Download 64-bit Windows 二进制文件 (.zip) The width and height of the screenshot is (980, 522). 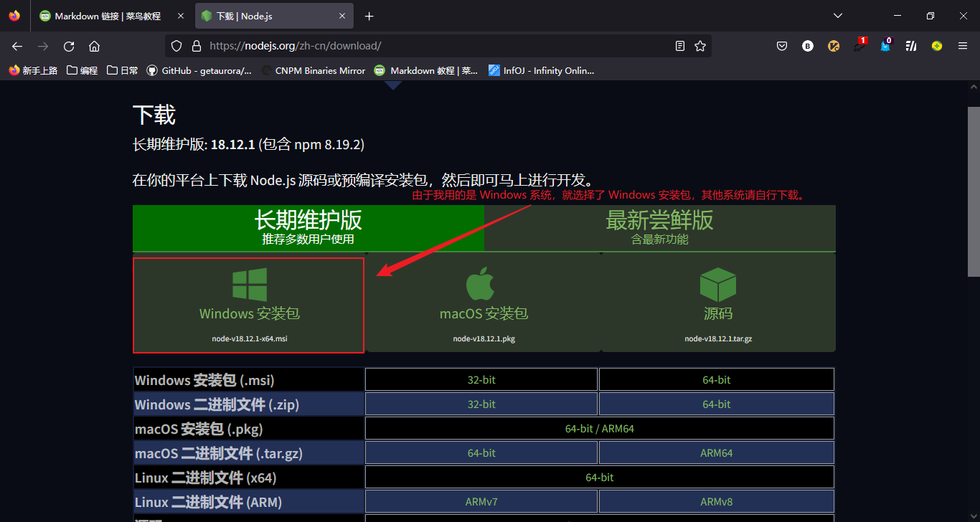pos(717,404)
